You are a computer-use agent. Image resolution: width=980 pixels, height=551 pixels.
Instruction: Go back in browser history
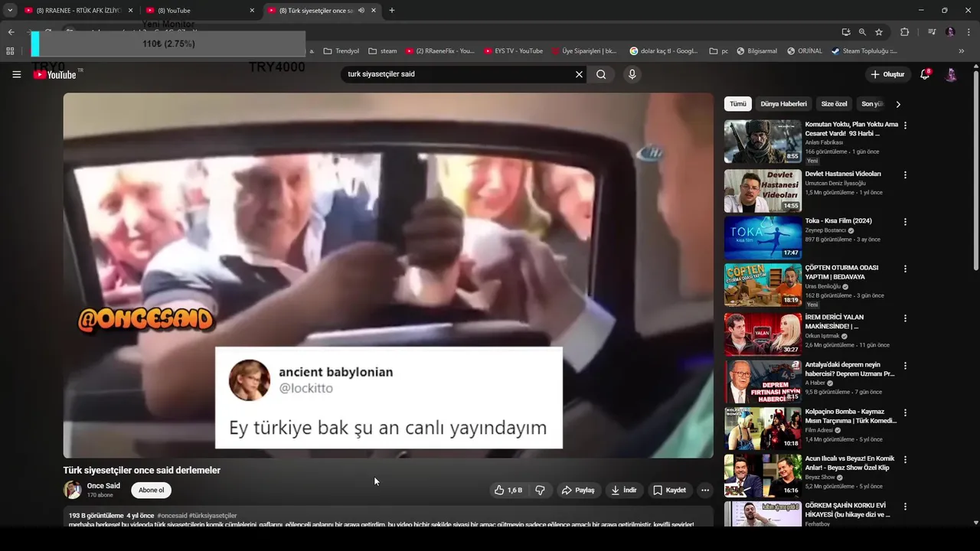(11, 32)
